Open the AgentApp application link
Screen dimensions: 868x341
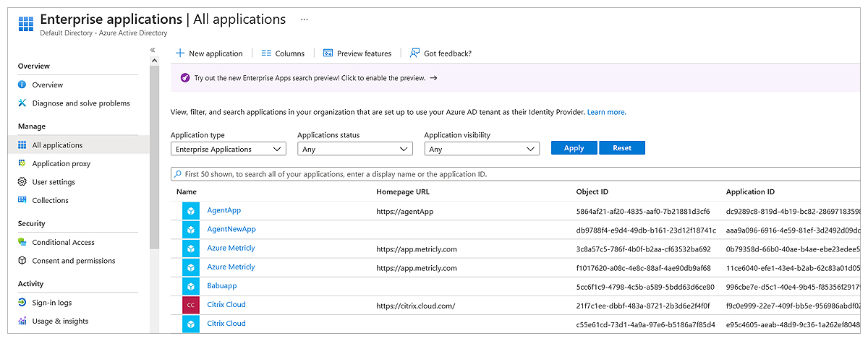(x=224, y=210)
